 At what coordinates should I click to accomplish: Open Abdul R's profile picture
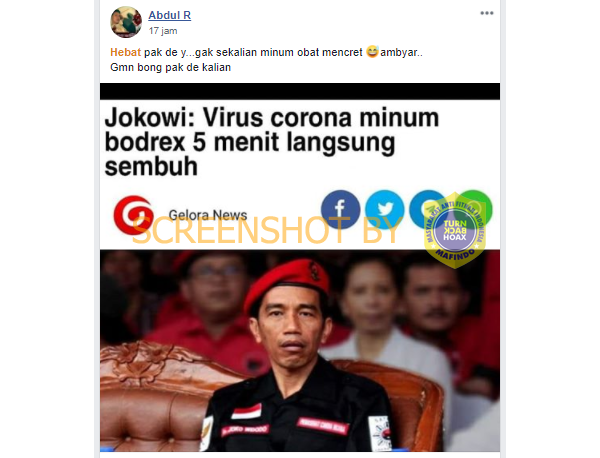(126, 22)
